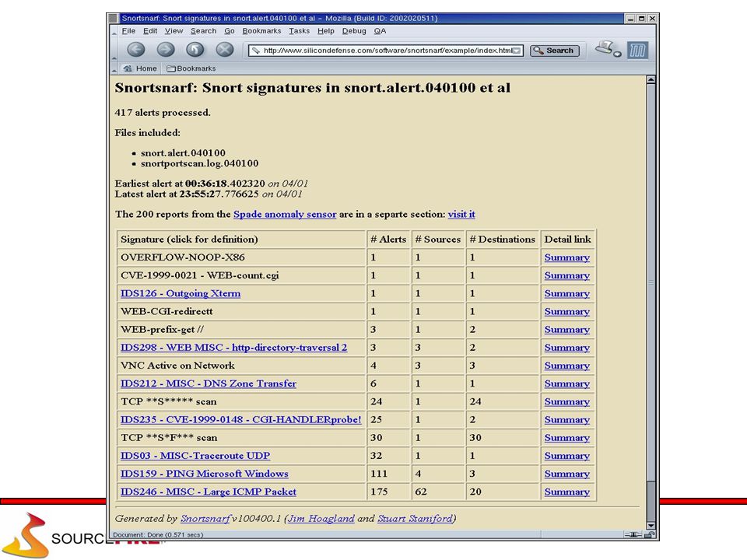Open Summary for VNC Active on Network
The width and height of the screenshot is (747, 560).
pyautogui.click(x=567, y=366)
